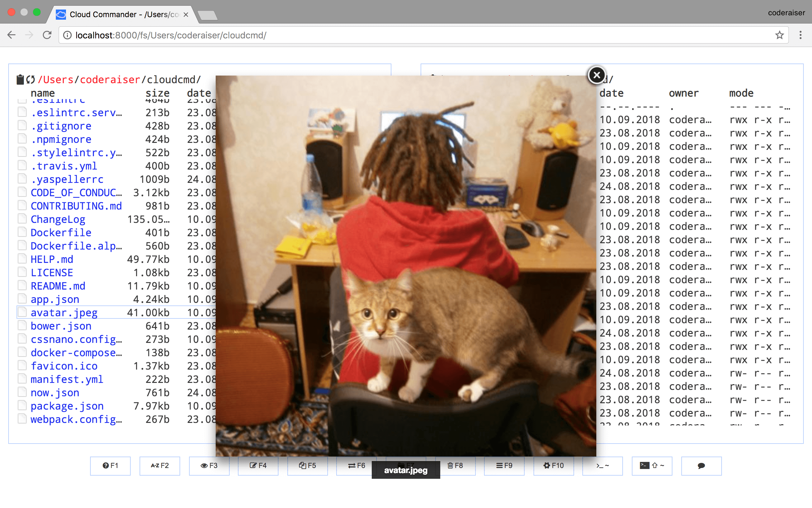The height and width of the screenshot is (508, 812).
Task: Open the console button with prompt icon
Action: [603, 466]
